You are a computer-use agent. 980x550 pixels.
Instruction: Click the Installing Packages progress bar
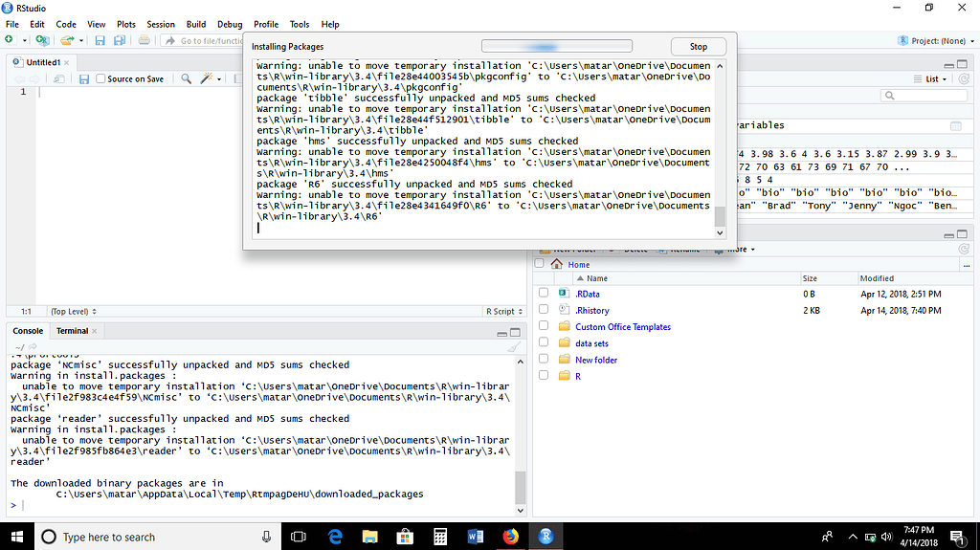556,46
